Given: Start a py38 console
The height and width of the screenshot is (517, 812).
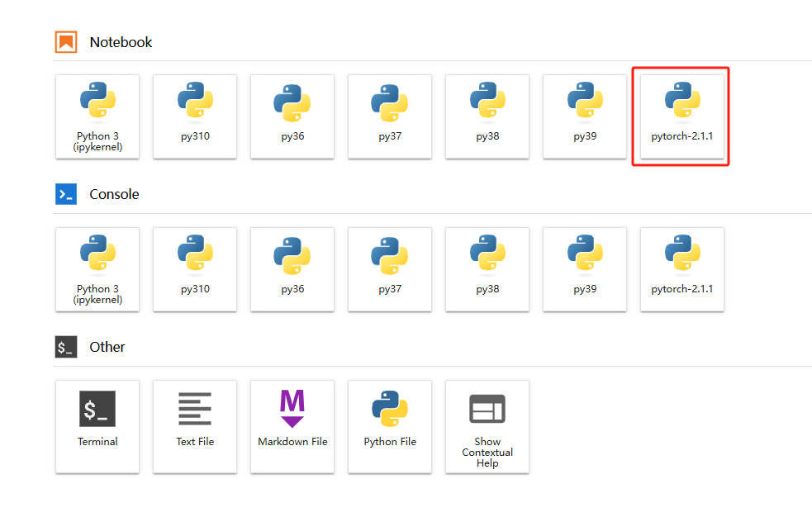Looking at the screenshot, I should (x=487, y=269).
